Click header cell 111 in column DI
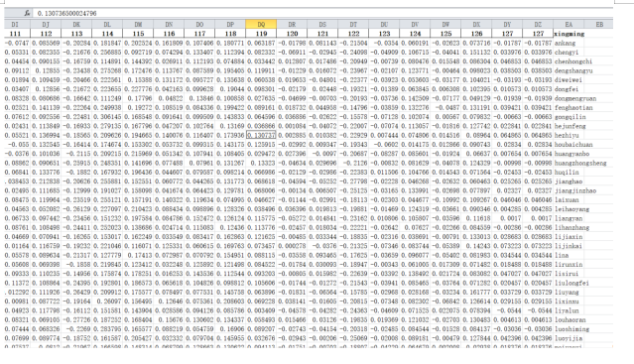 pyautogui.click(x=15, y=34)
